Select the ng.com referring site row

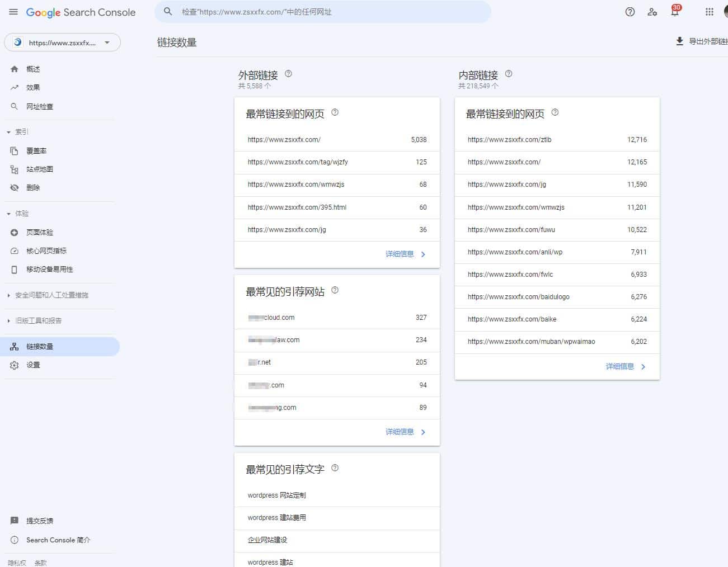[337, 408]
